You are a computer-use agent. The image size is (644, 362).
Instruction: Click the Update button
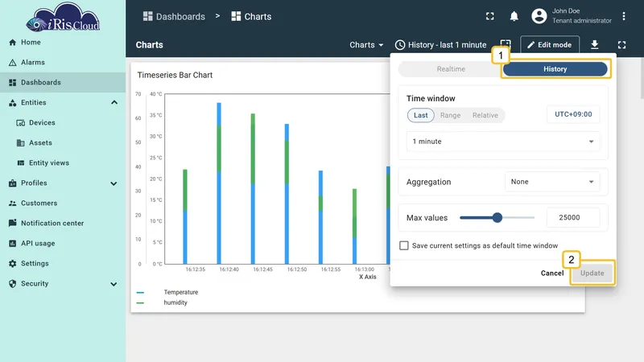click(x=592, y=274)
